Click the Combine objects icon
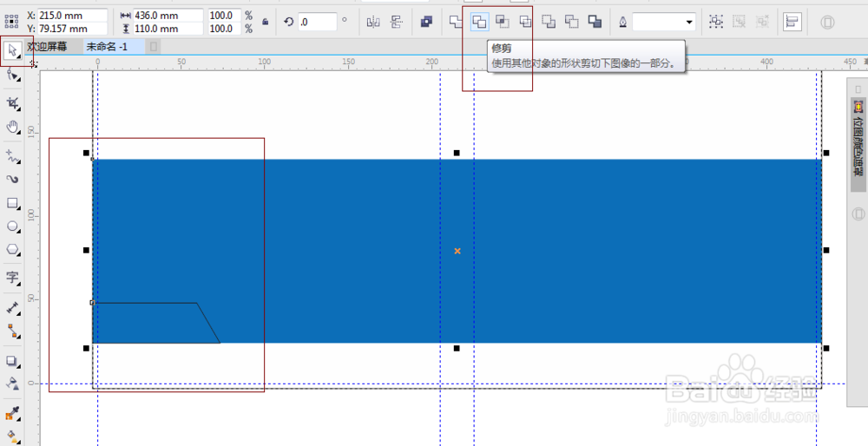Image resolution: width=868 pixels, height=446 pixels. [x=426, y=22]
